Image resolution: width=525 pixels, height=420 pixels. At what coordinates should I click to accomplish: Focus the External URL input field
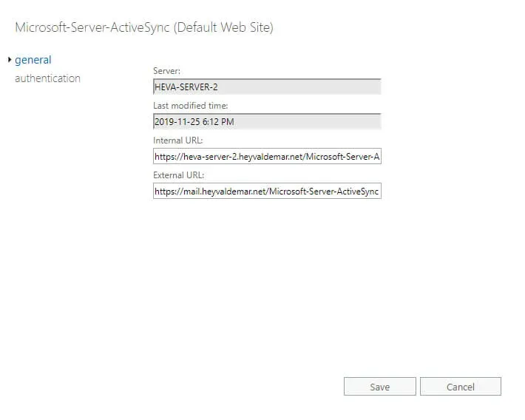click(x=267, y=191)
